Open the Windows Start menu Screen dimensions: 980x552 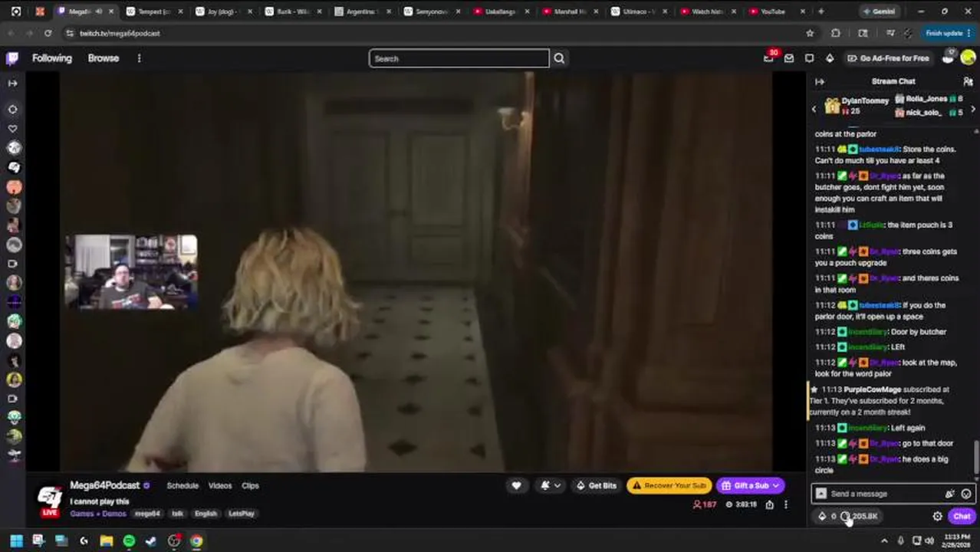point(16,541)
